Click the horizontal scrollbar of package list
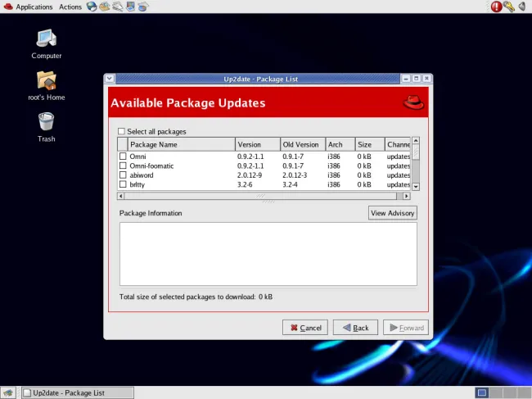 [x=262, y=197]
